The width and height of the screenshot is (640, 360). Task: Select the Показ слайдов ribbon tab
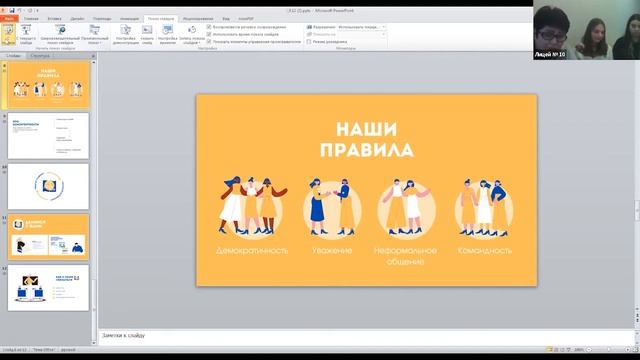(x=161, y=19)
